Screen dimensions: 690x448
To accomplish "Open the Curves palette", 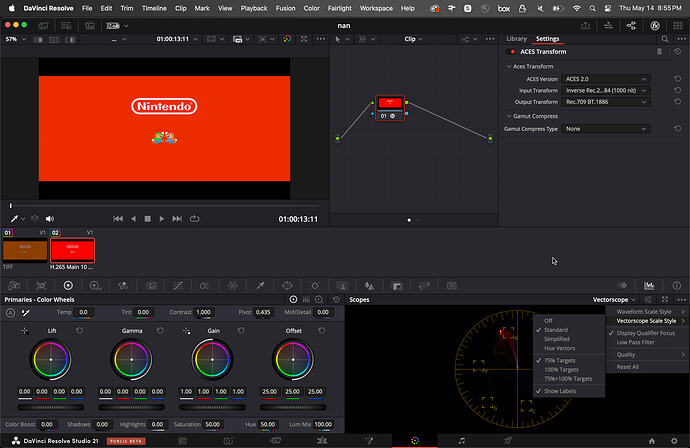I will click(x=178, y=286).
